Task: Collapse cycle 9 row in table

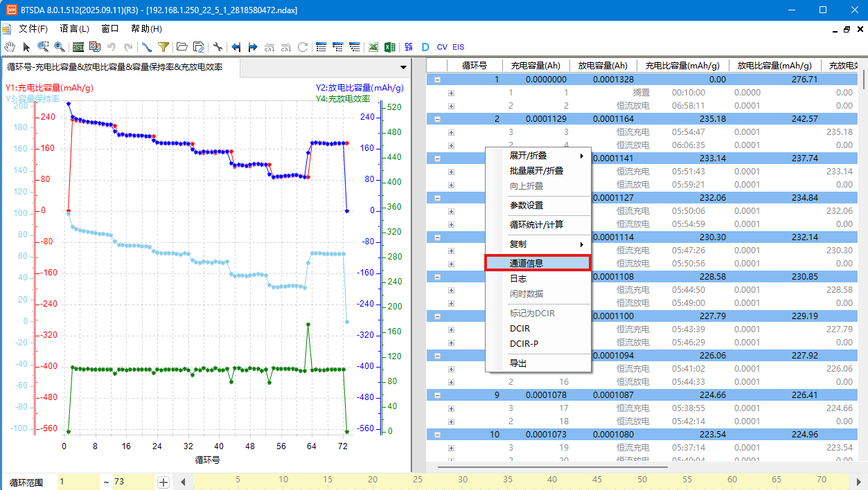Action: [x=437, y=395]
